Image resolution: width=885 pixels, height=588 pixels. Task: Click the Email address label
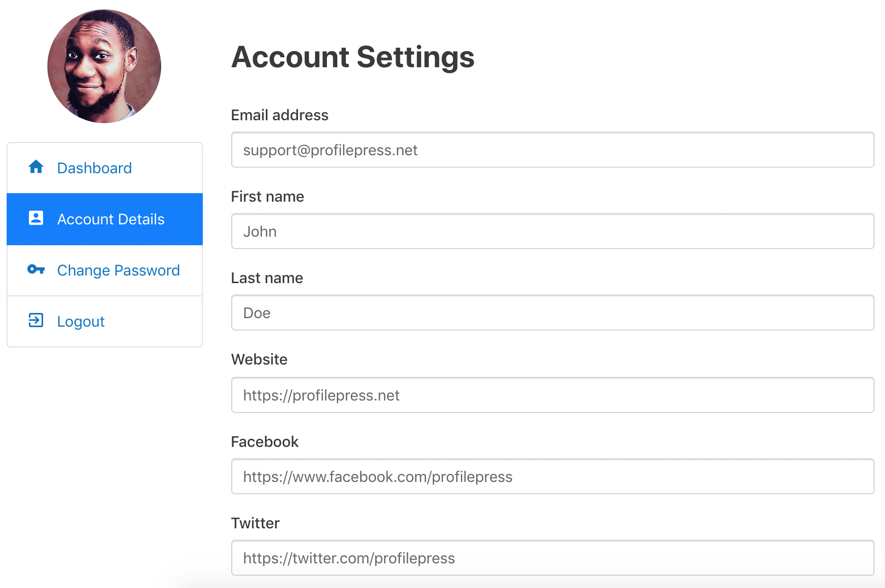coord(280,115)
